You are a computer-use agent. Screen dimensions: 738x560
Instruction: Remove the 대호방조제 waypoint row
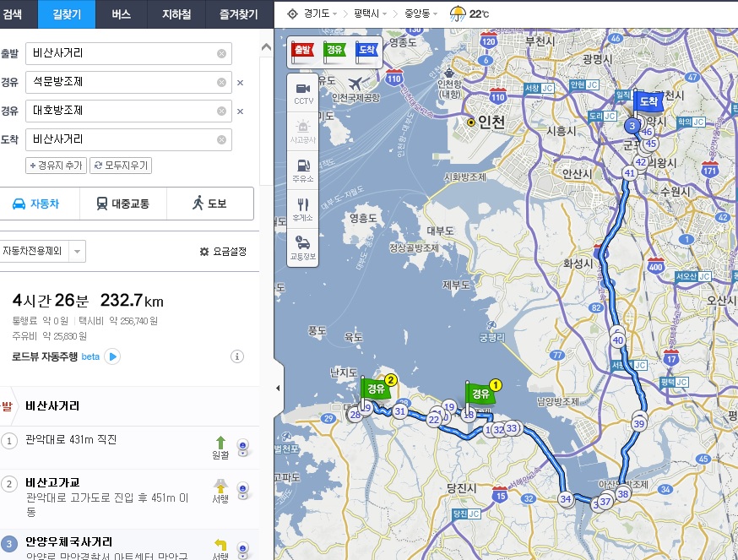[241, 111]
